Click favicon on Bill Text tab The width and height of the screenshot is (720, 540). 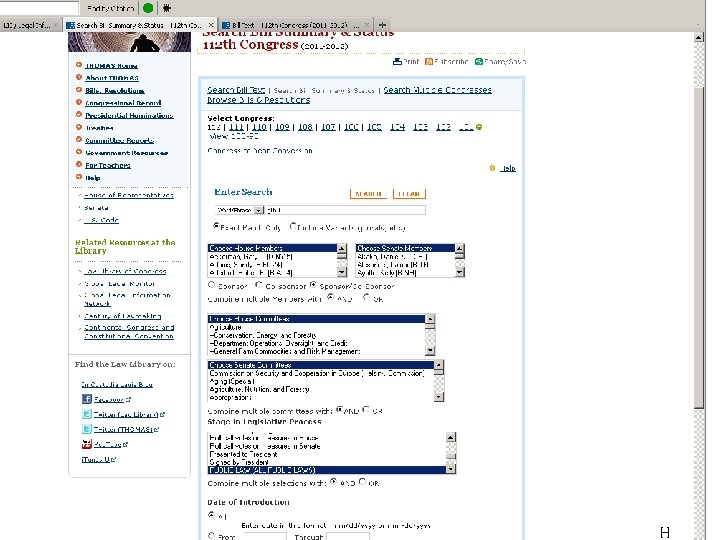pyautogui.click(x=226, y=25)
